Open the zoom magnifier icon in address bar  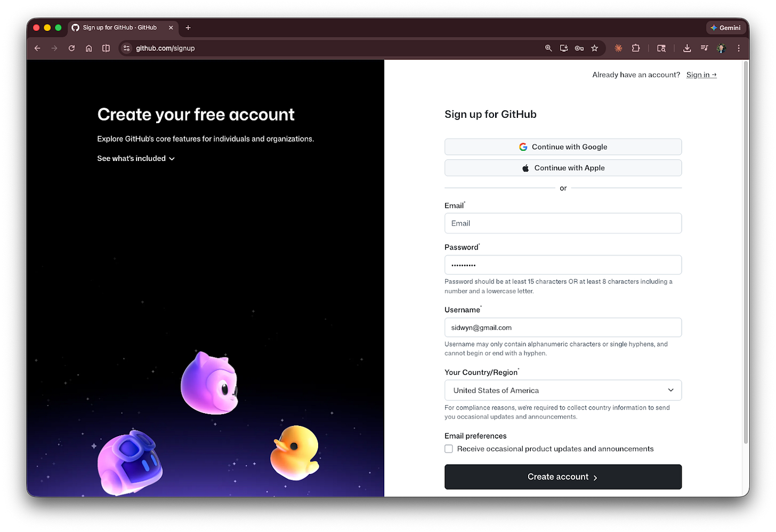(548, 48)
